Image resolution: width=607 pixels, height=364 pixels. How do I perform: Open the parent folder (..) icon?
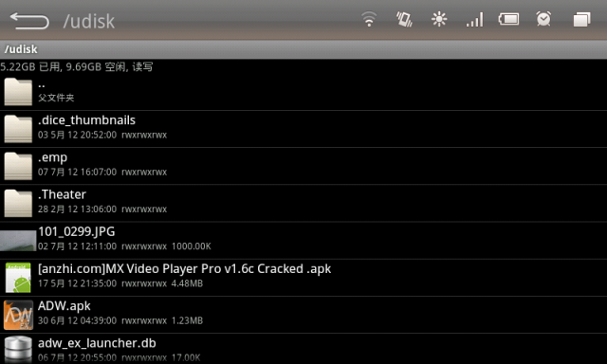coord(18,92)
